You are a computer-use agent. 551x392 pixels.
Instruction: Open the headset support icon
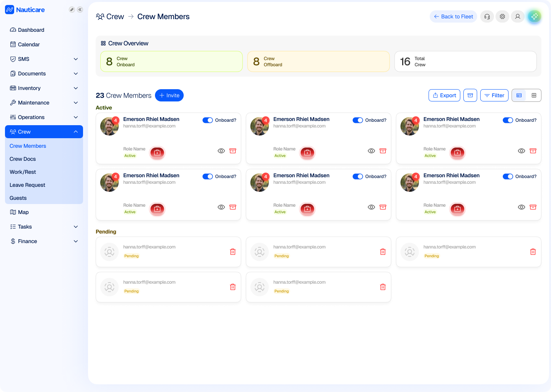(x=487, y=16)
